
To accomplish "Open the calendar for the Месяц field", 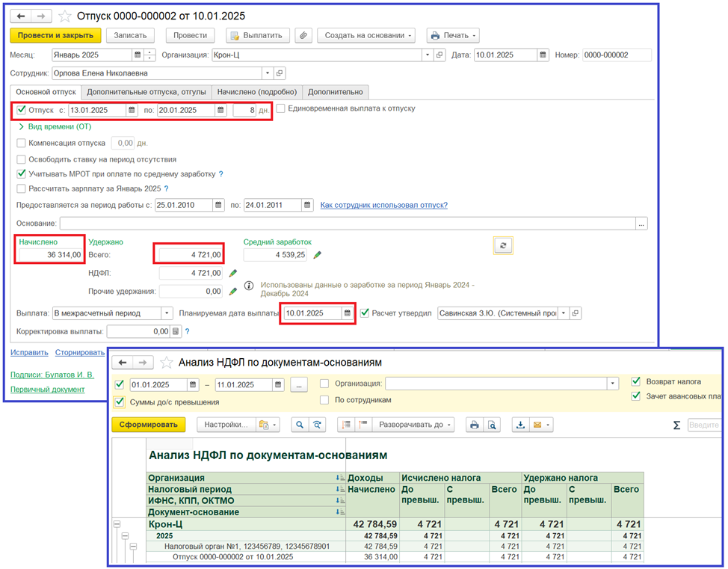I will [x=138, y=55].
